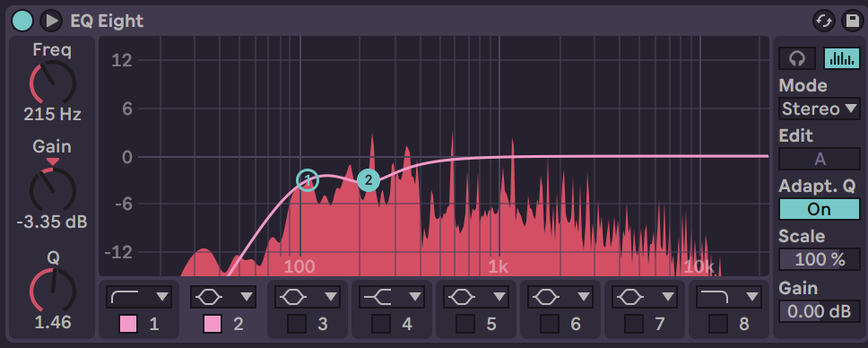Open band 5 filter type chooser
Screen dimensions: 868x348
click(476, 297)
